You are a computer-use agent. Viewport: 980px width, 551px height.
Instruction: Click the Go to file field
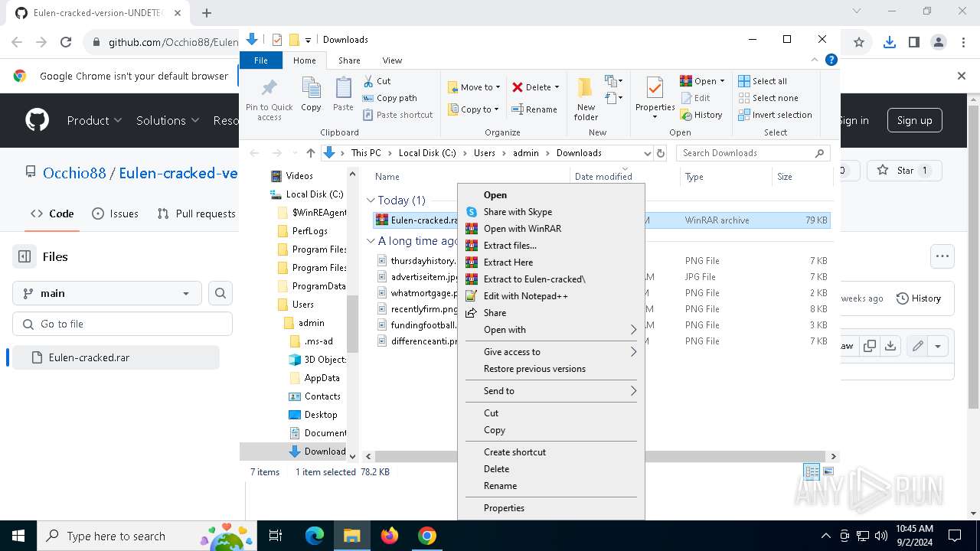[x=122, y=324]
